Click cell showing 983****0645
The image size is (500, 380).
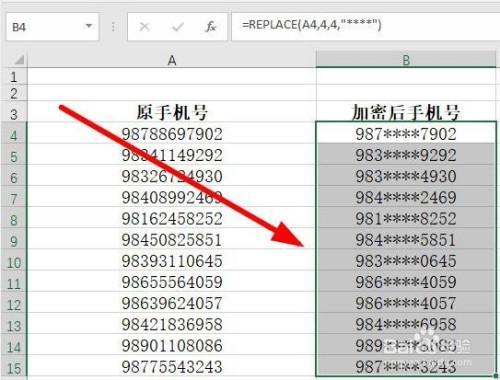click(406, 261)
